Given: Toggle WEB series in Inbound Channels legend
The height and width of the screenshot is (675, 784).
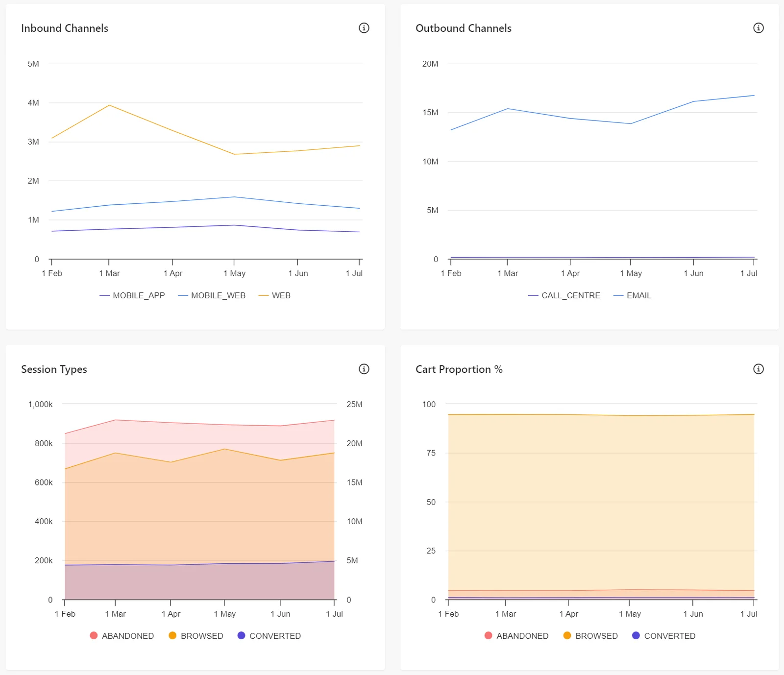Looking at the screenshot, I should tap(274, 295).
